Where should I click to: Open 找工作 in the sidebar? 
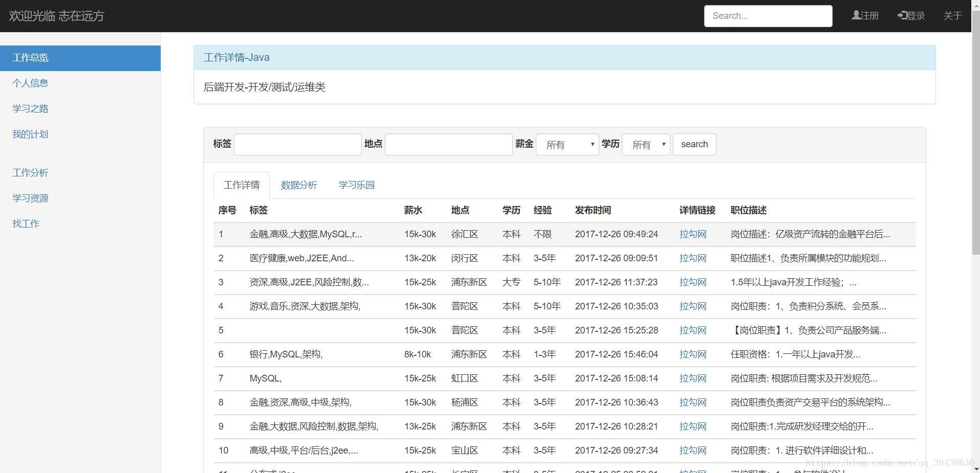[x=26, y=224]
